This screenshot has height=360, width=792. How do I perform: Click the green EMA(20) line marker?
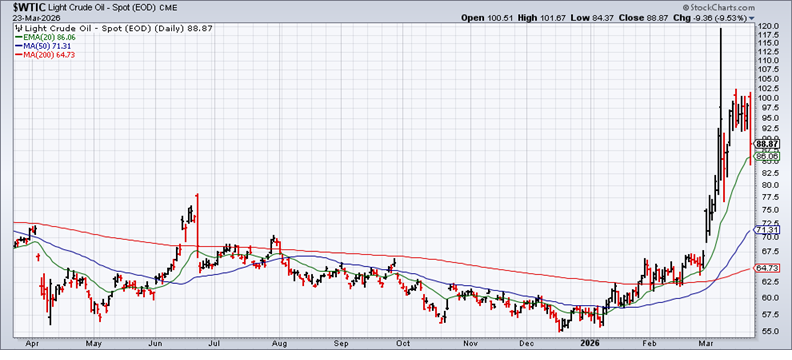pyautogui.click(x=19, y=37)
